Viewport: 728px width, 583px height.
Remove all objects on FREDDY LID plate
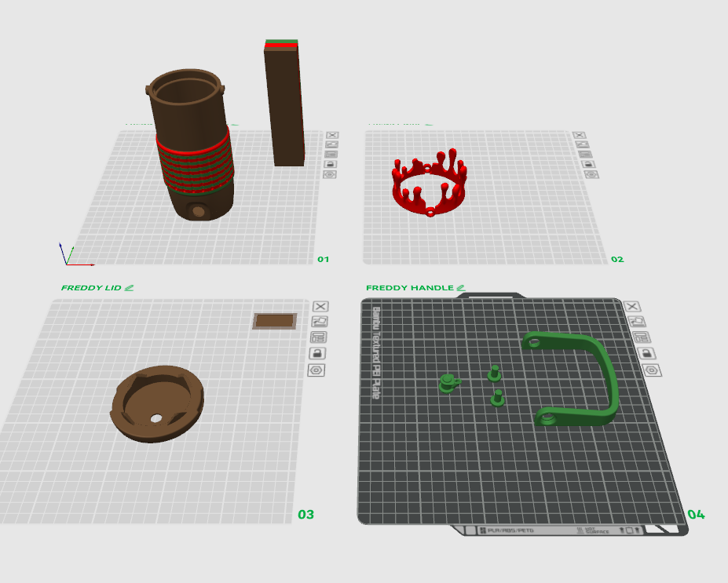pyautogui.click(x=321, y=307)
